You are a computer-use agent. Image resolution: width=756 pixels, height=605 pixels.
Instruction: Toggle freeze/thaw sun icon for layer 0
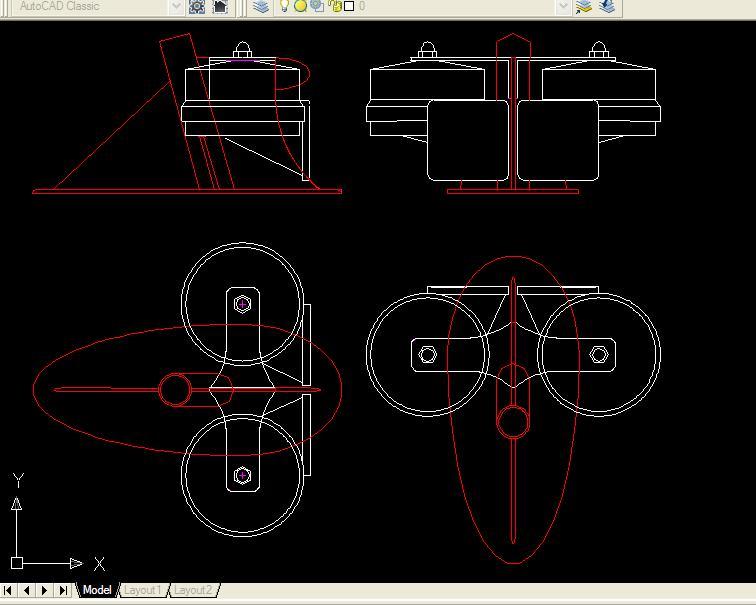pyautogui.click(x=300, y=6)
